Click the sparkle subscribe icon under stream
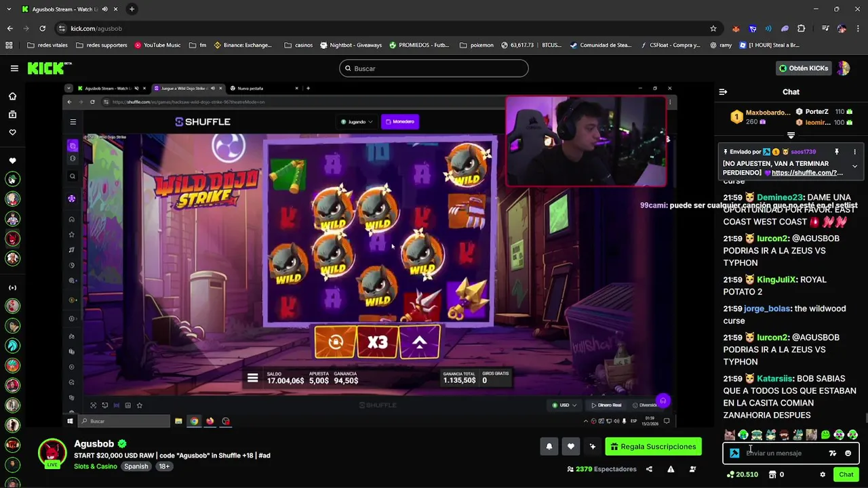The width and height of the screenshot is (868, 488). tap(593, 447)
